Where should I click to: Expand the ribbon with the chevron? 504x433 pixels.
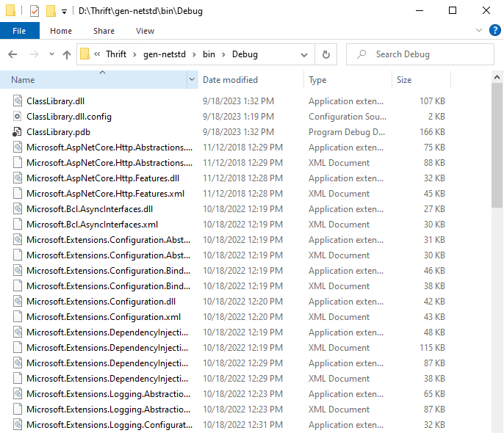coord(479,31)
